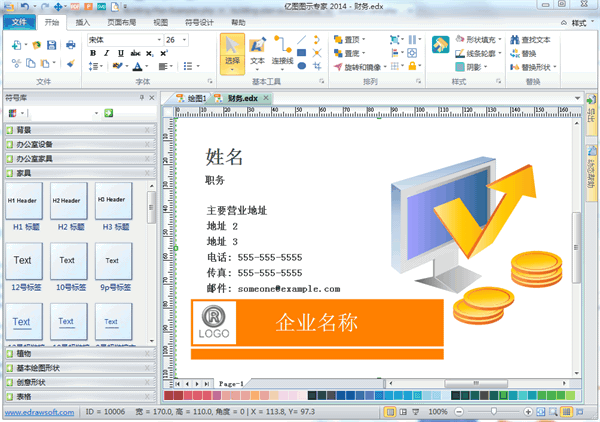The image size is (600, 422).
Task: Switch to the 页面布局 ribbon tab
Action: click(122, 23)
